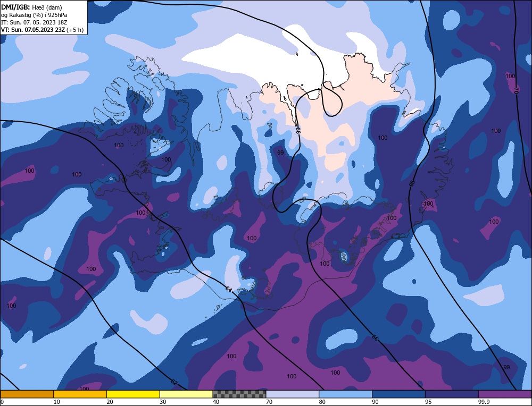532x406 pixels.
Task: Click the '62' contour line label
Action: coord(174,382)
